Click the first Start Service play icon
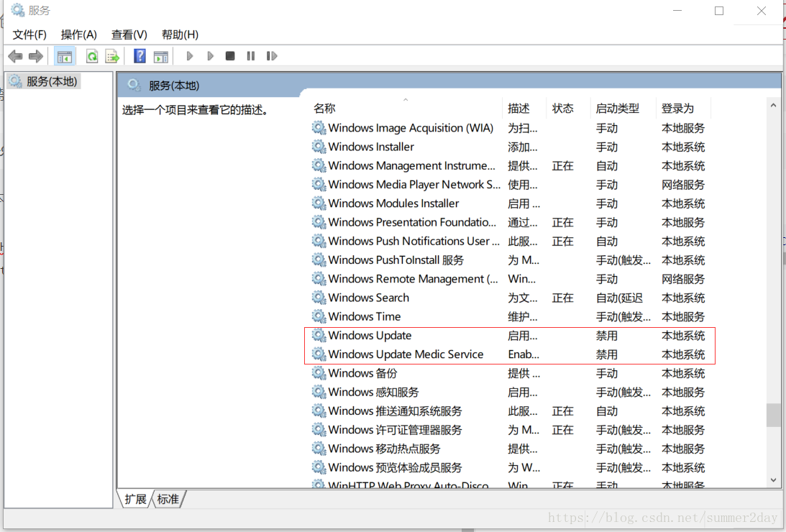The image size is (786, 532). (189, 56)
